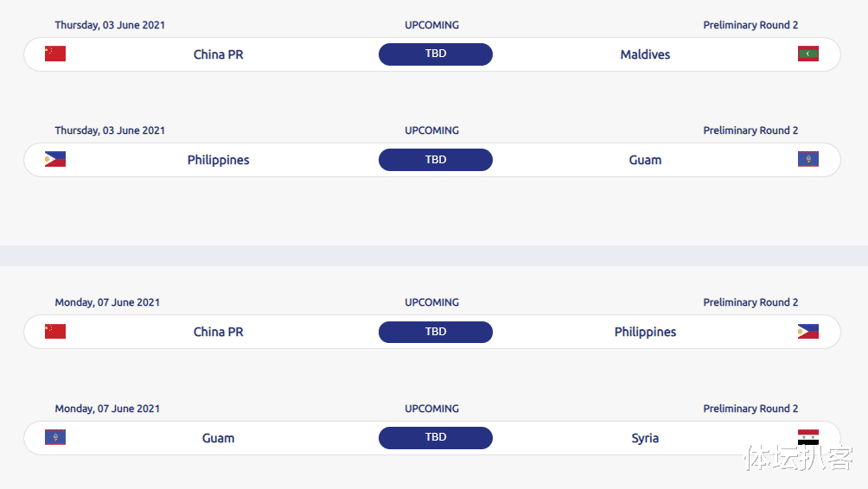Viewport: 868px width, 489px height.
Task: Click Preliminary Round 2 label above Guam vs Syria
Action: [750, 409]
